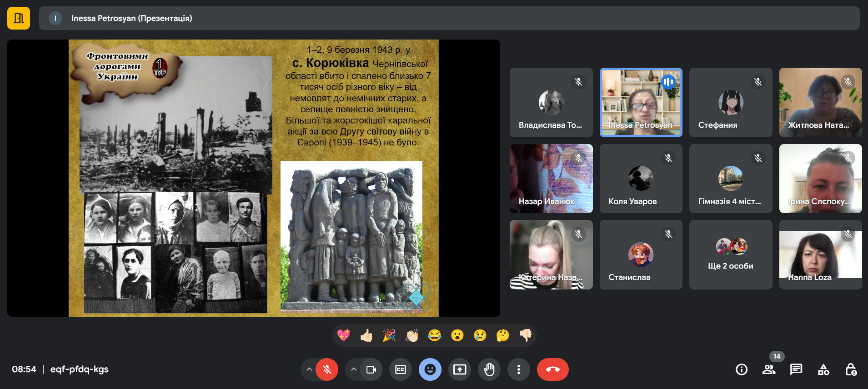Select Inessa Petrosyan's video tile
Screen dimensions: 868x389
(641, 102)
